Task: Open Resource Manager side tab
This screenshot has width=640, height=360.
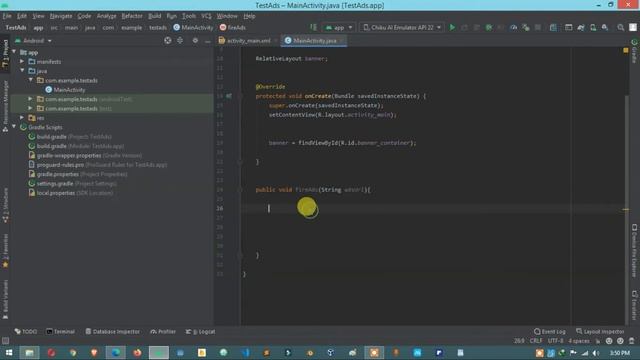Action: [5, 106]
